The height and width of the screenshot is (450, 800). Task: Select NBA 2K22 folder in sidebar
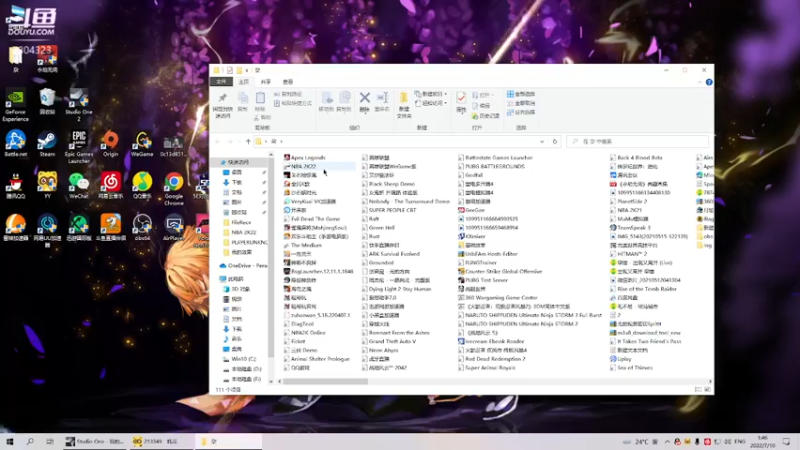pyautogui.click(x=239, y=233)
